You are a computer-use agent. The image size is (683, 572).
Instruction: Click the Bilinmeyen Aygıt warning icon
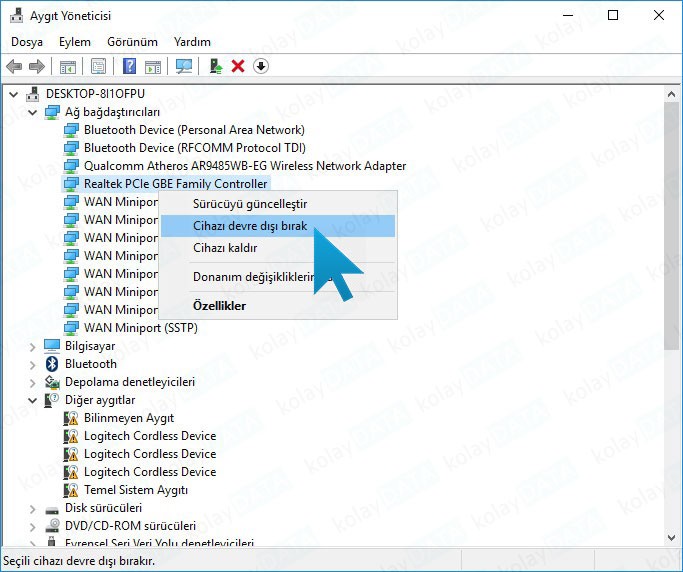click(x=71, y=418)
